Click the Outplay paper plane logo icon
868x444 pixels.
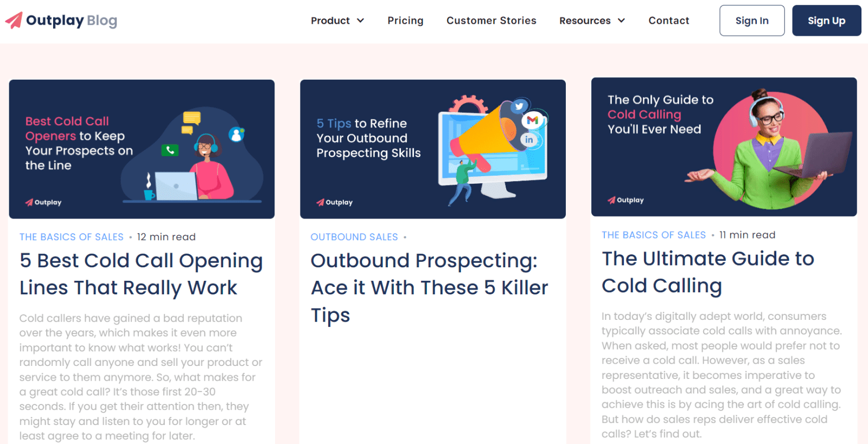[14, 21]
